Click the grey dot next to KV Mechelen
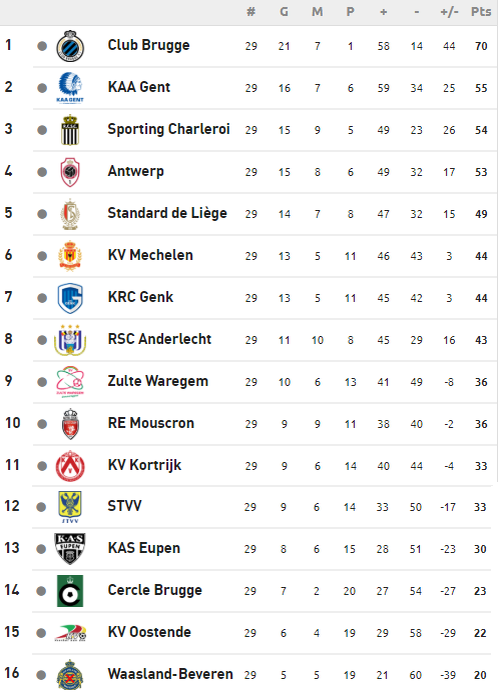Viewport: 499px width, 695px height. tap(42, 256)
